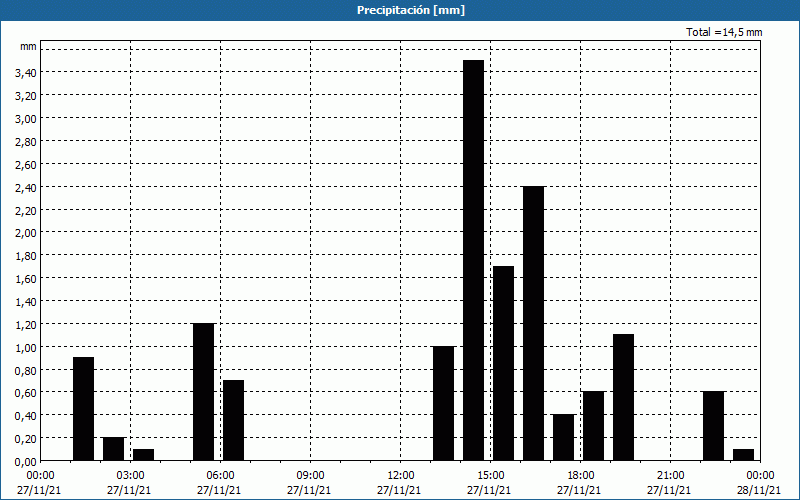Select the 2,20 y-axis label
The width and height of the screenshot is (800, 500).
point(26,211)
